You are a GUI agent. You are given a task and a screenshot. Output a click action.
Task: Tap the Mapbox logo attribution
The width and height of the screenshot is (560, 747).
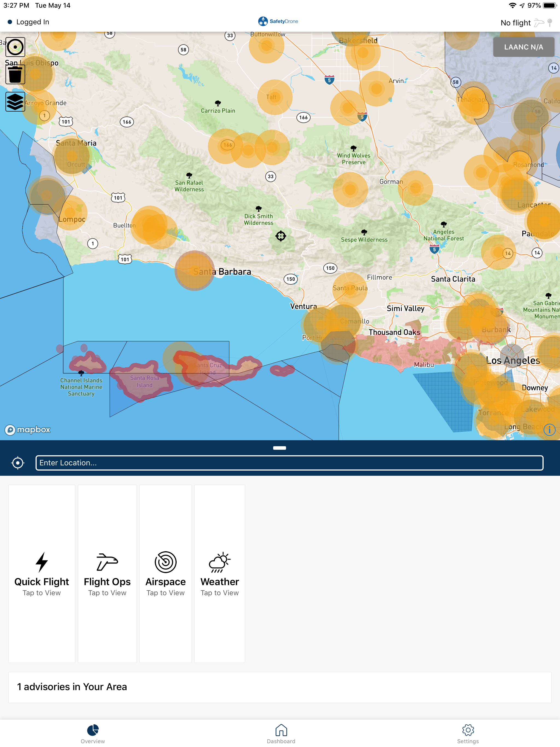pos(27,430)
